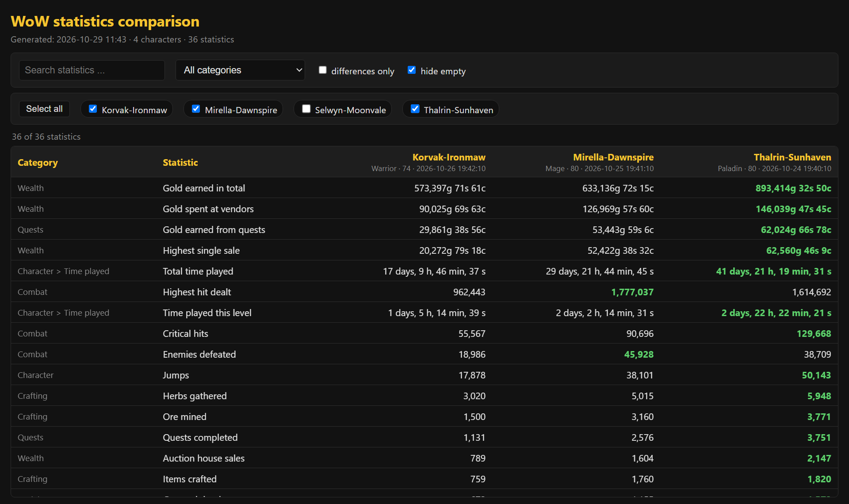Viewport: 849px width, 504px height.
Task: Click the 36 of 36 statistics counter
Action: tap(46, 137)
